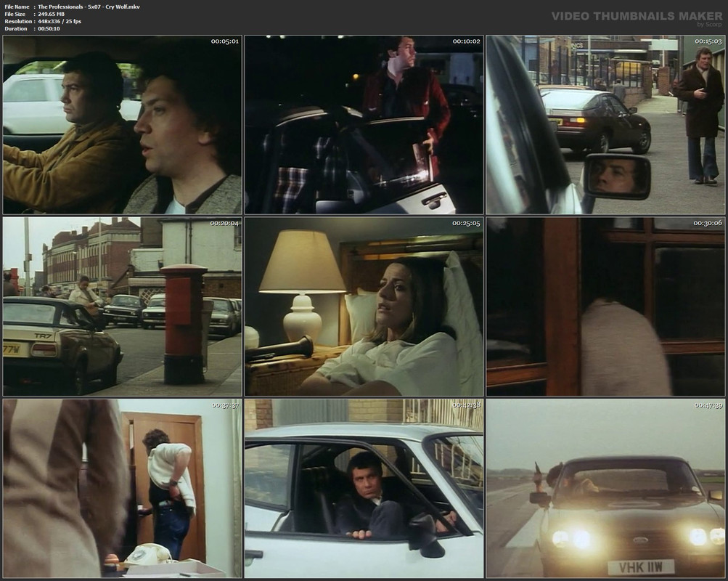Click the timestamp '00:25:05'
This screenshot has height=581, width=728.
pyautogui.click(x=466, y=224)
